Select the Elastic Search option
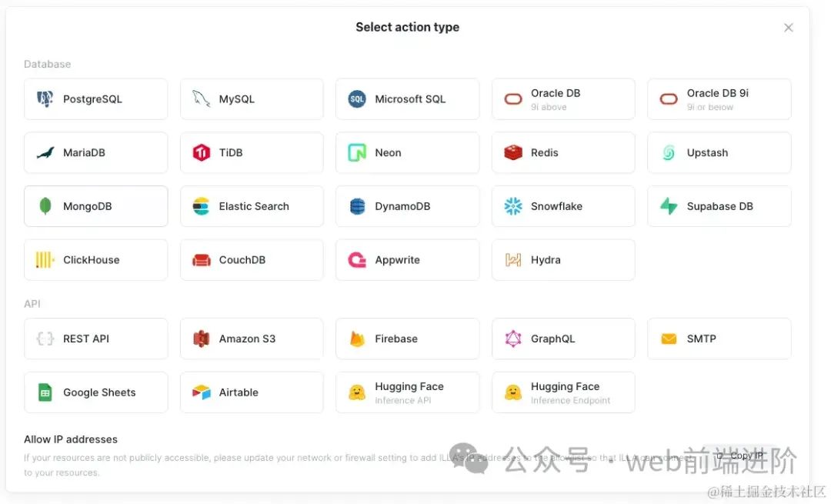The image size is (831, 504). pos(252,206)
